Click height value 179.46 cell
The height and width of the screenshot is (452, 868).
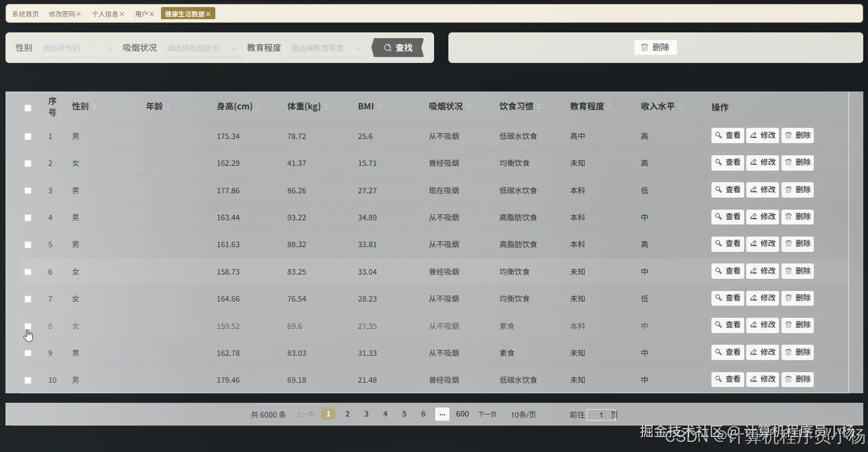pos(228,380)
